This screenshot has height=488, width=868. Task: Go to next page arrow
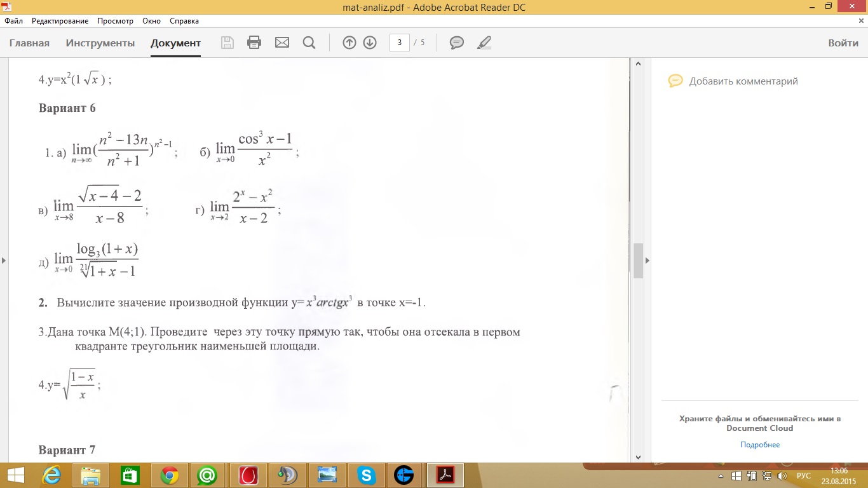370,43
